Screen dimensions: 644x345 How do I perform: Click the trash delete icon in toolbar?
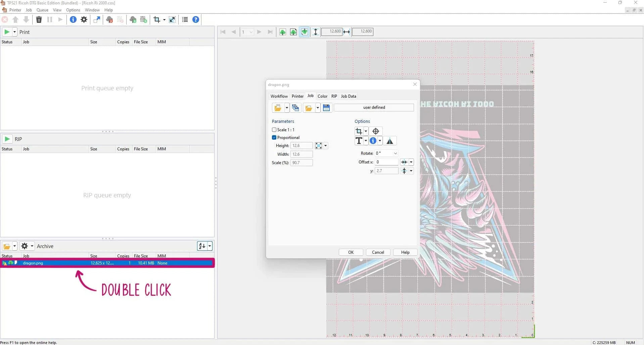pos(39,19)
